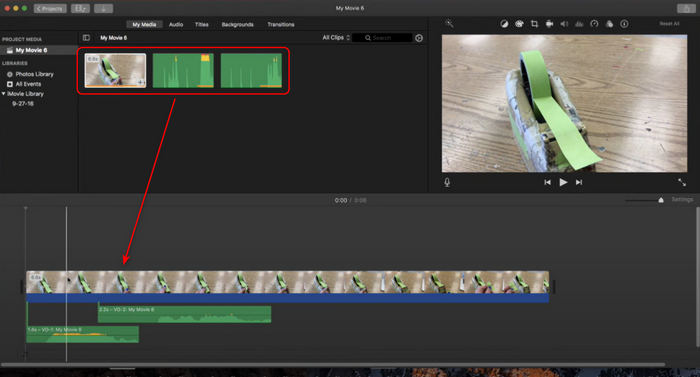
Task: Play the movie in viewer
Action: coord(563,182)
